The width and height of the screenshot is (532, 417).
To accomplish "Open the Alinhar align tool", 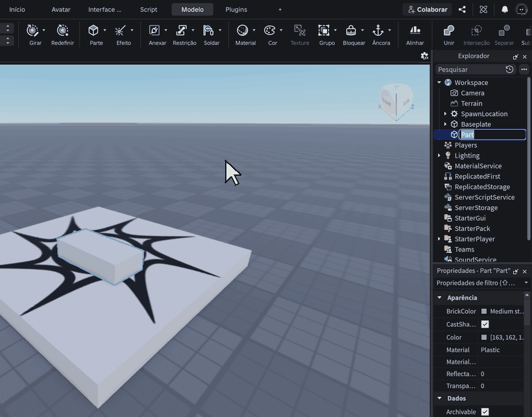I will coord(415,34).
